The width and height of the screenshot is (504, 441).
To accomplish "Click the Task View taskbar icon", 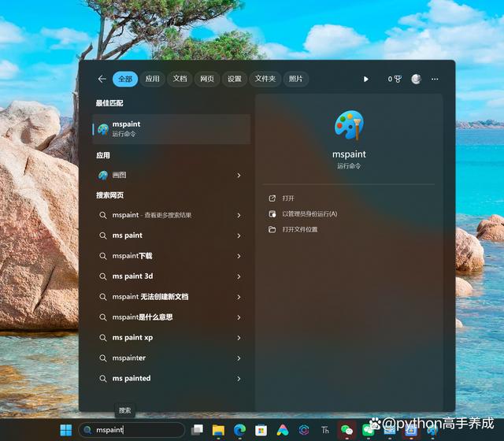I will (197, 430).
